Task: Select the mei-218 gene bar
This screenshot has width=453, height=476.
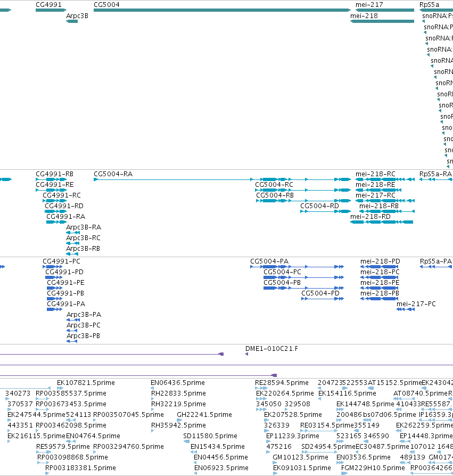Action: coord(382,21)
